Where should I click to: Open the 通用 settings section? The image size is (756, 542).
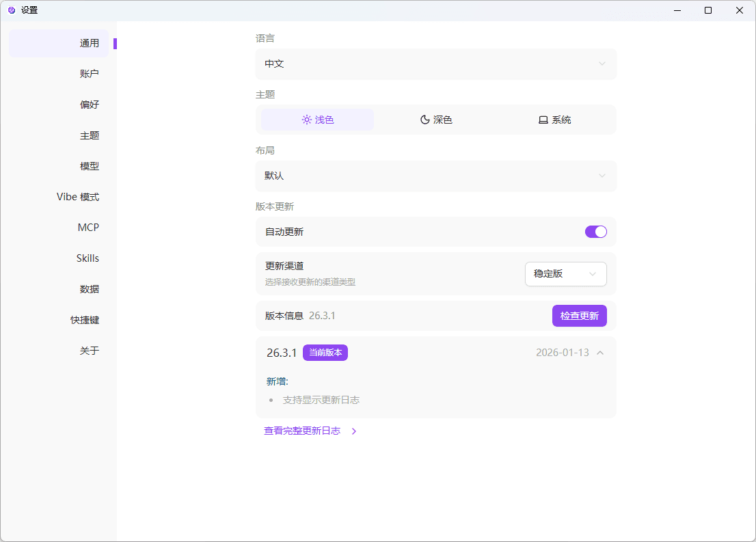(59, 43)
